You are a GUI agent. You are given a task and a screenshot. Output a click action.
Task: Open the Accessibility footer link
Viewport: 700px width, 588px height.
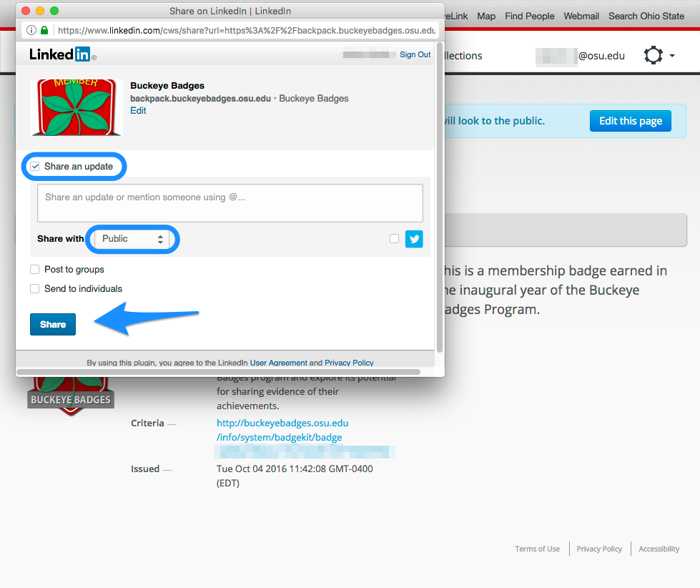(659, 549)
